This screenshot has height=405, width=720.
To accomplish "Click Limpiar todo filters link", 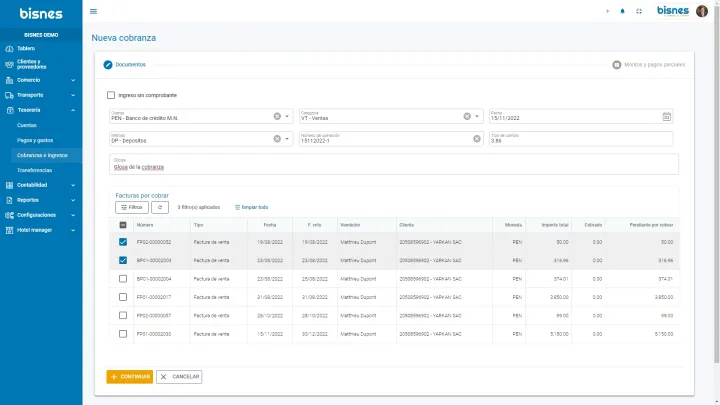I will (x=252, y=207).
